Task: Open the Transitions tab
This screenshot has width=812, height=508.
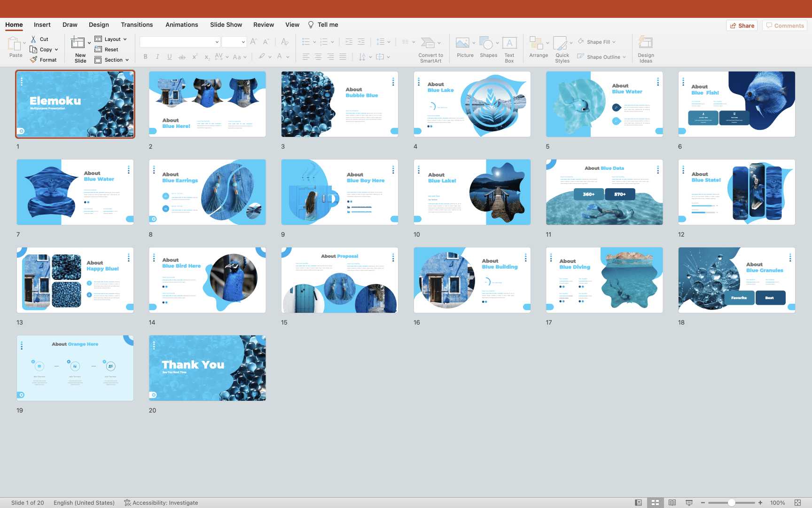Action: tap(137, 25)
